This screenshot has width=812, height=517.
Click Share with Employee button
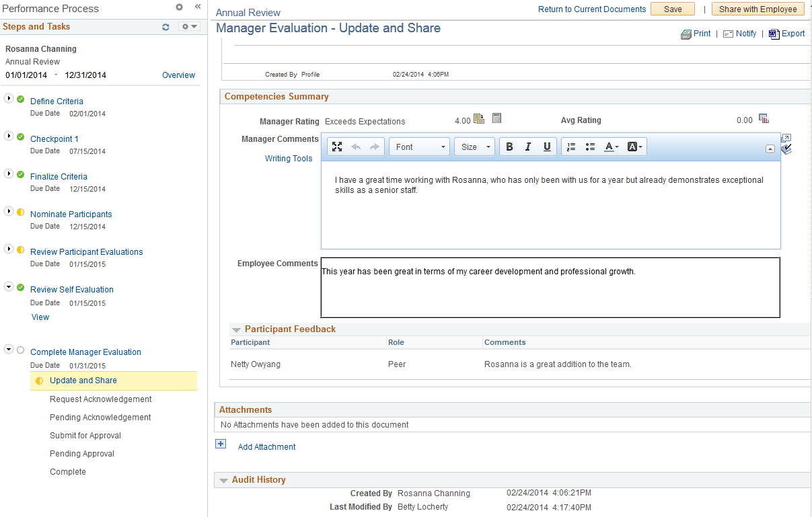coord(758,9)
